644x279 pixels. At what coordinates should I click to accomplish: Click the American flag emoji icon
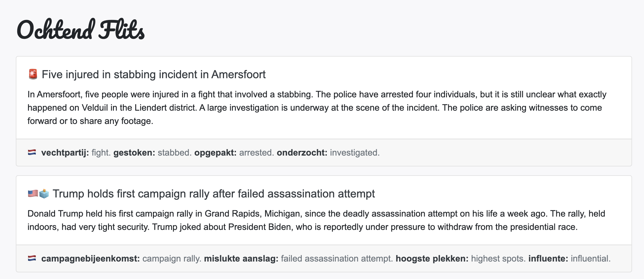click(x=33, y=194)
